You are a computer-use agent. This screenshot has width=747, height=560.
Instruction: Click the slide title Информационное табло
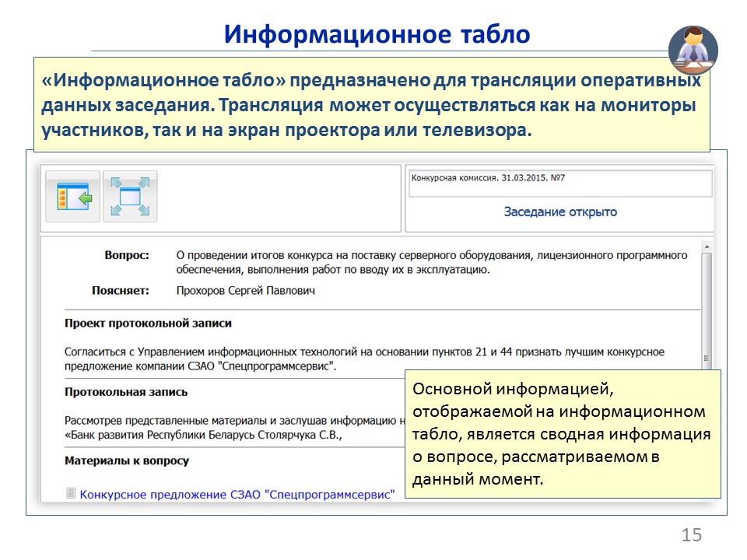tap(377, 34)
